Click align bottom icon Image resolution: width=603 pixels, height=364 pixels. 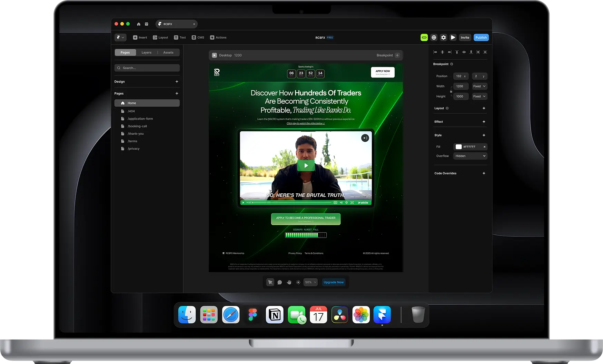(x=471, y=52)
